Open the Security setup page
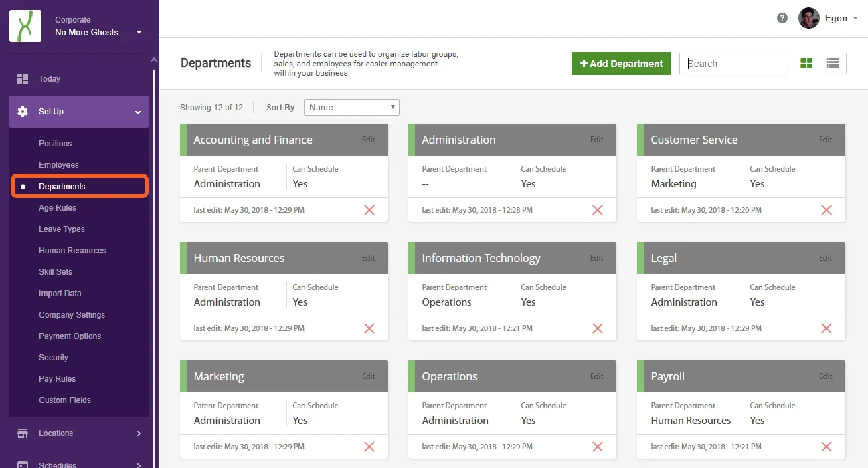Viewport: 868px width, 468px height. (x=54, y=358)
